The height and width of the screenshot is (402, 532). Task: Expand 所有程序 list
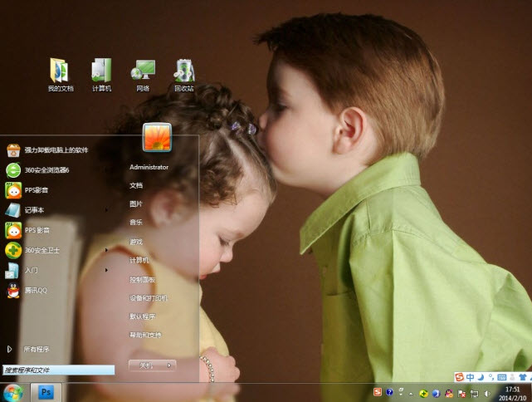(28, 349)
